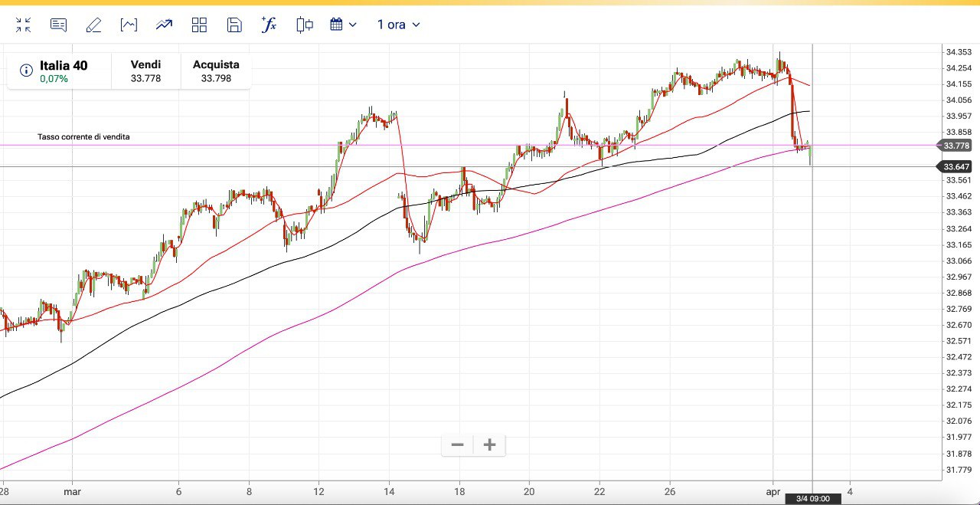
Task: Select the pencil drawing tool
Action: click(x=93, y=25)
